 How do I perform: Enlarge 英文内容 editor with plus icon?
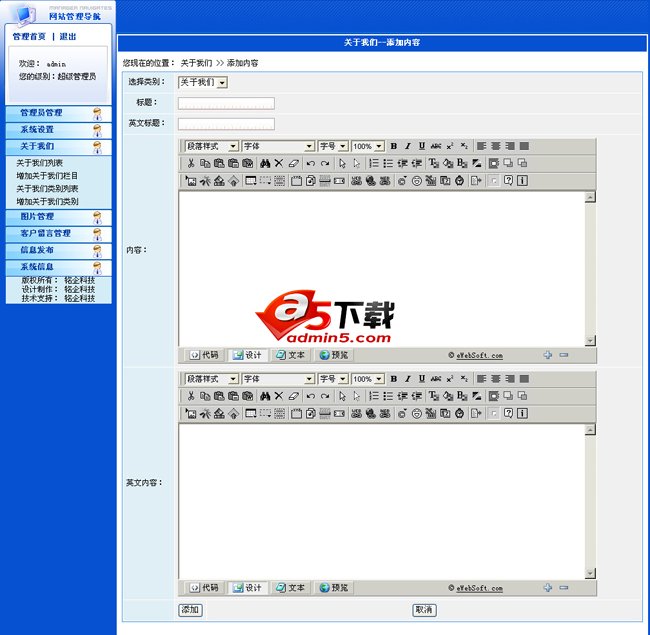tap(548, 587)
